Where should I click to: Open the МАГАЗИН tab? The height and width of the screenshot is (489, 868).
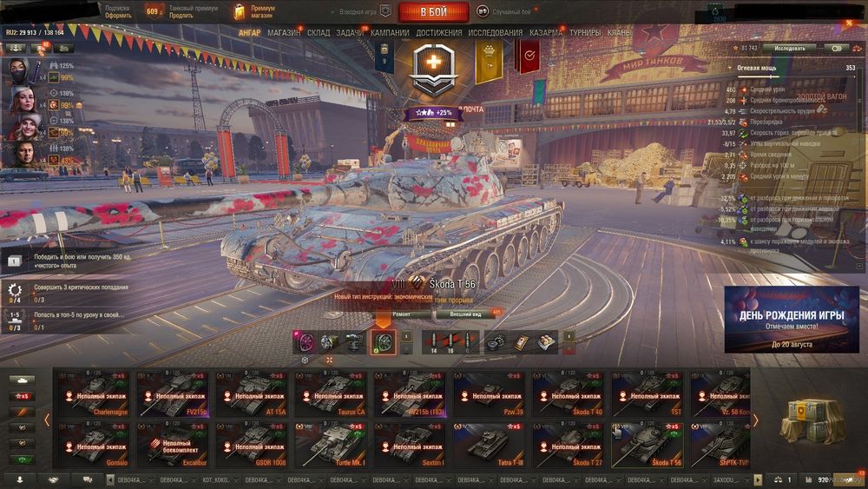pos(284,33)
